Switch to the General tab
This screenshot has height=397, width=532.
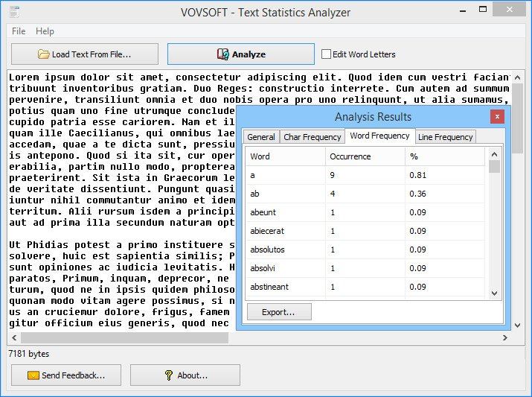click(261, 137)
